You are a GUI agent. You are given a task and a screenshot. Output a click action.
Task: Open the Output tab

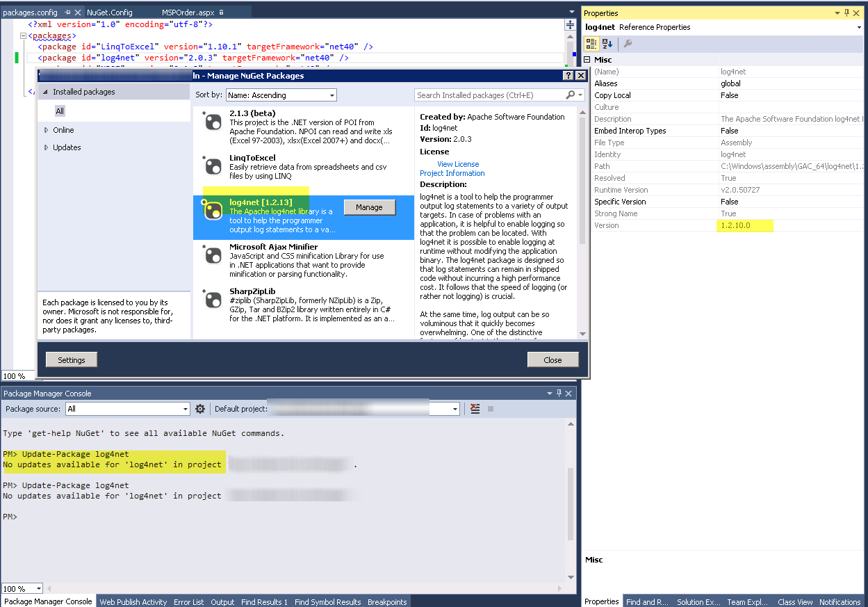222,601
